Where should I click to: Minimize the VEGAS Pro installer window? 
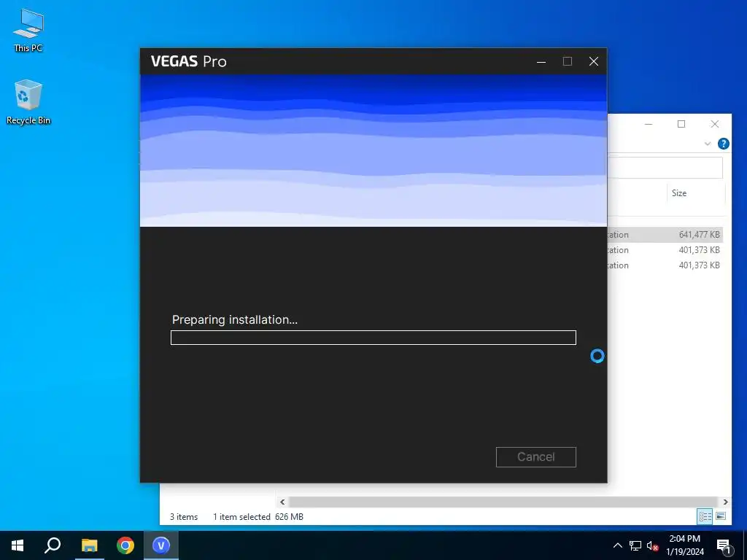coord(541,61)
